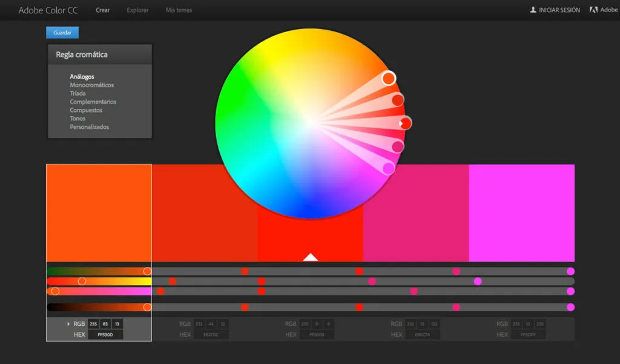Click the white base-color triangle under red swatch
The width and height of the screenshot is (620, 364).
point(310,257)
